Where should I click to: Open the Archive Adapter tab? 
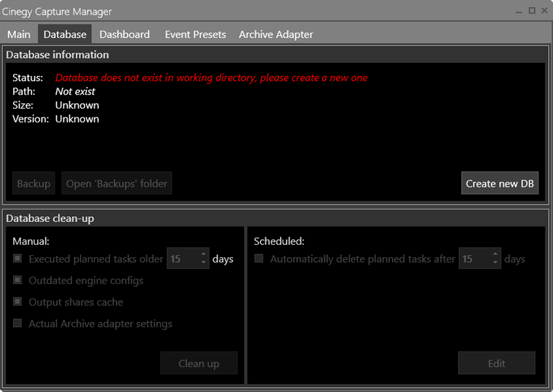click(x=276, y=35)
